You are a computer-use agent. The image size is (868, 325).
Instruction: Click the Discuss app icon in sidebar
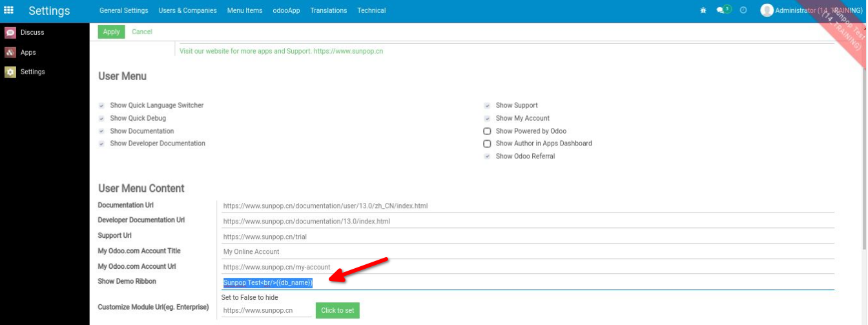[10, 32]
